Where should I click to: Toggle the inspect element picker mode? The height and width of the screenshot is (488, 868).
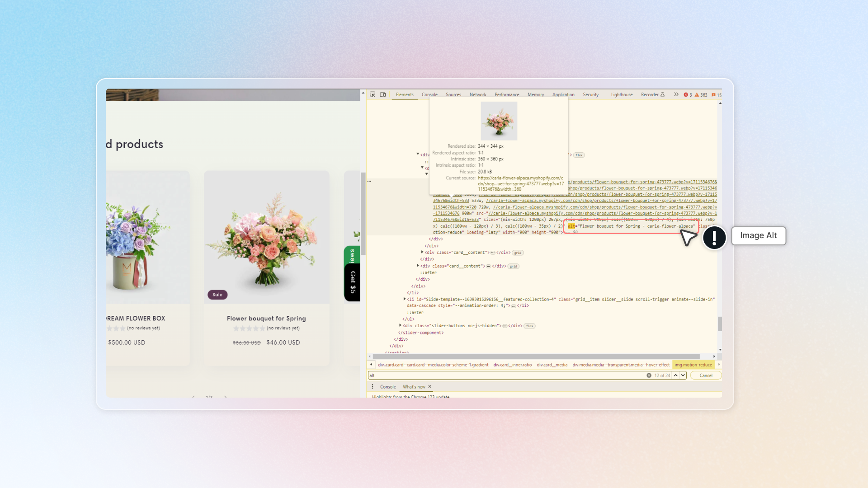coord(373,95)
